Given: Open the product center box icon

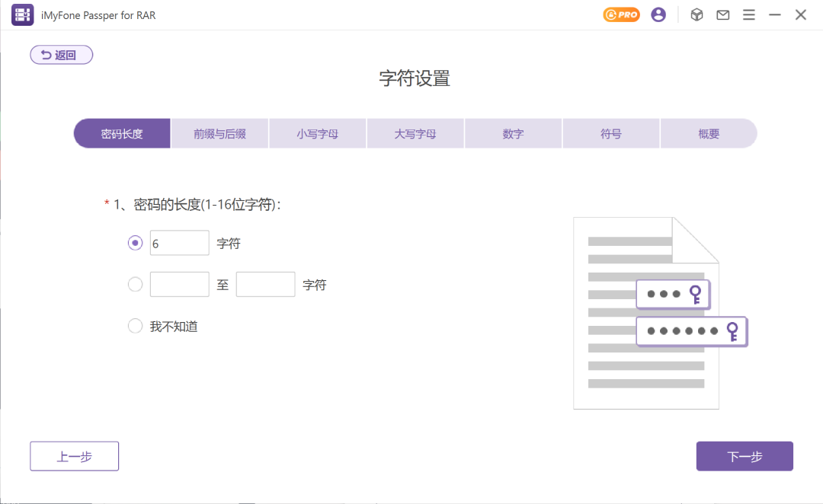Looking at the screenshot, I should [x=697, y=14].
